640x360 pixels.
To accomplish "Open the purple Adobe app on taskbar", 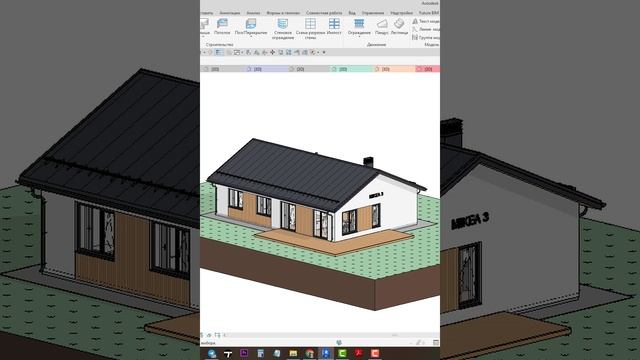I will coord(244,353).
